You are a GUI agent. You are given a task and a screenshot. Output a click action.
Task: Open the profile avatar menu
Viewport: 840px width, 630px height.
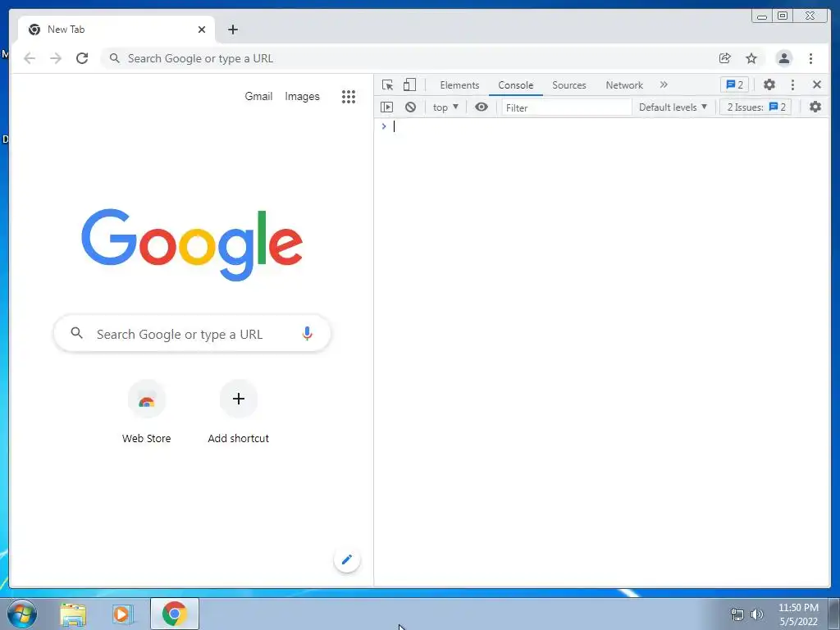coord(784,58)
